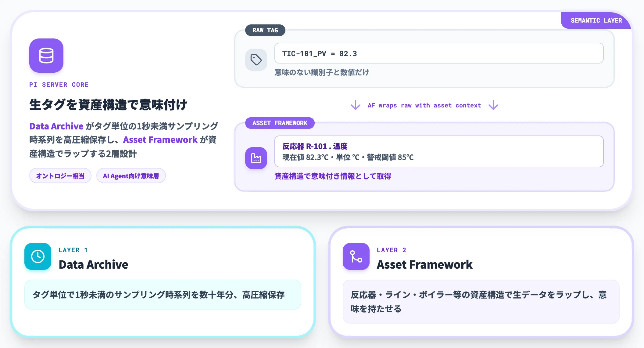Screen dimensions: 644x348
Task: Click the clock icon beside Layer 1 Data Archive
Action: [x=38, y=256]
